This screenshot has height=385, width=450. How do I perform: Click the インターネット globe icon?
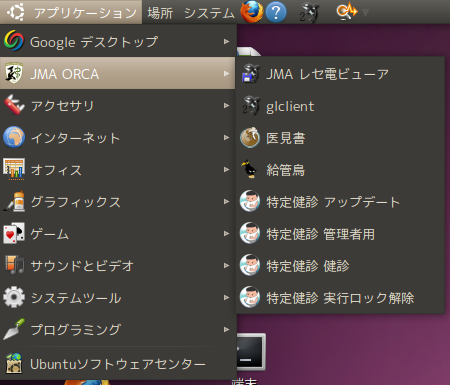(14, 137)
